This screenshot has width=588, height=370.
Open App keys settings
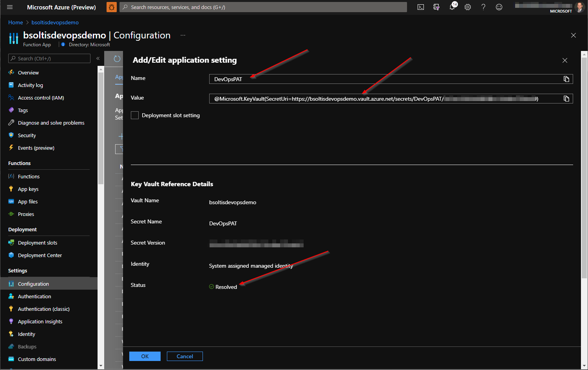[27, 189]
